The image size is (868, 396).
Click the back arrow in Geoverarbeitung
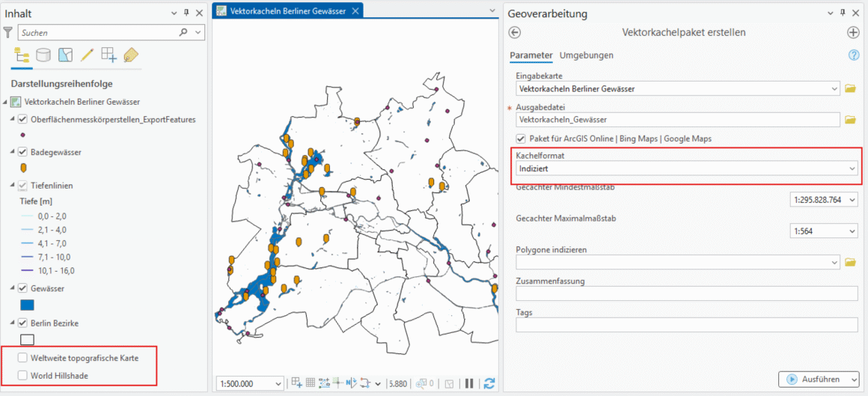[x=514, y=32]
